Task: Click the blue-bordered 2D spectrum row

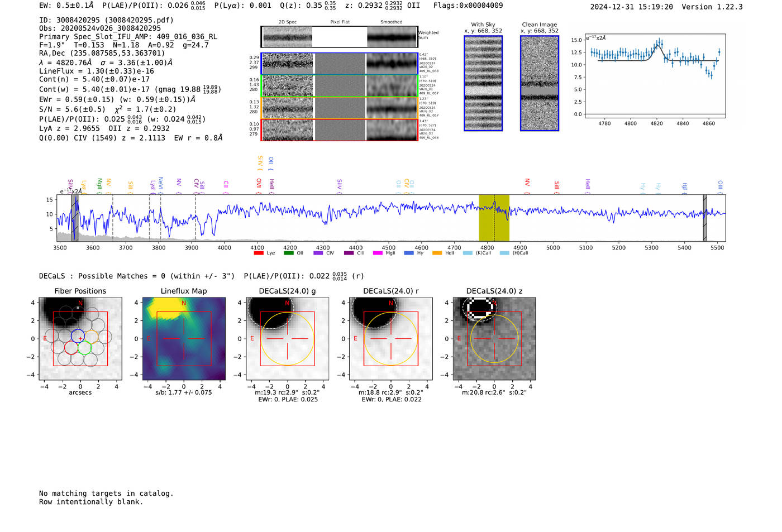Action: (340, 64)
